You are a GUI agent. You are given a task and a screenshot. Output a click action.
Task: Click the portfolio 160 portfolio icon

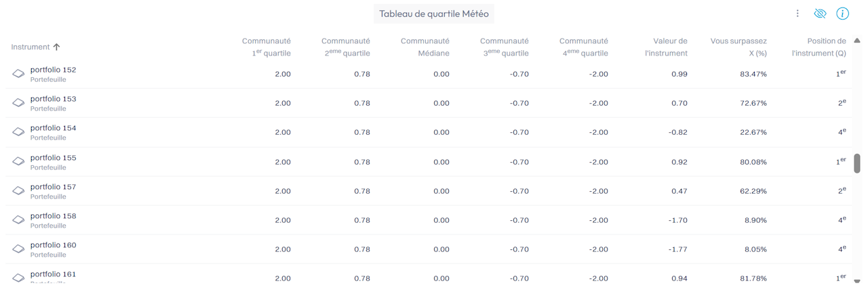pos(18,249)
